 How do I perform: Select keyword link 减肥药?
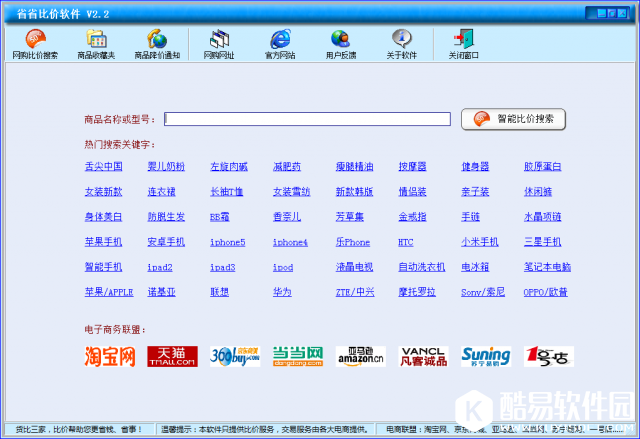[287, 166]
